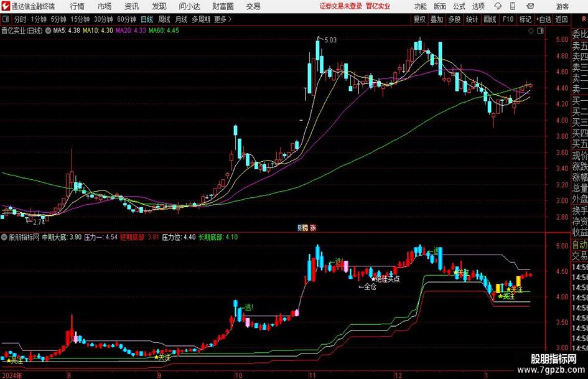The image size is (588, 379).
Task: Click the 多股 multi-stock button
Action: (454, 19)
